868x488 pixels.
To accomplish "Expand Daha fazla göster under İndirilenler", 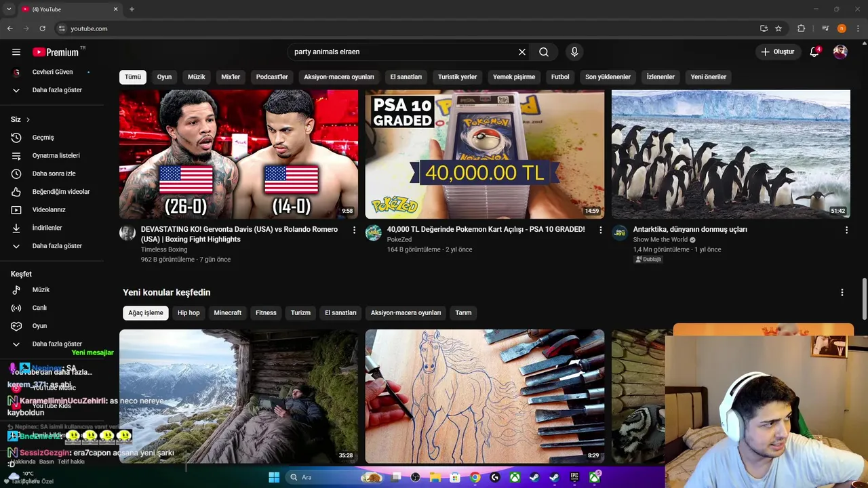I will point(52,246).
